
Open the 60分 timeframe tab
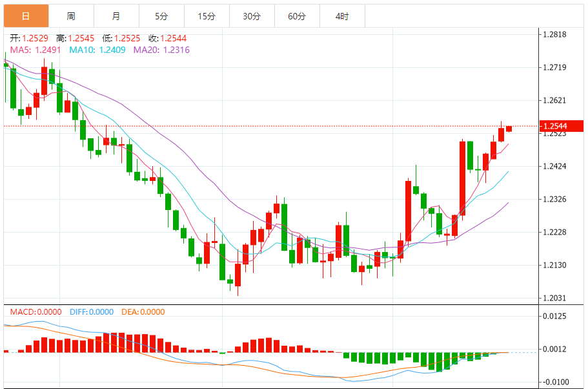pos(297,16)
